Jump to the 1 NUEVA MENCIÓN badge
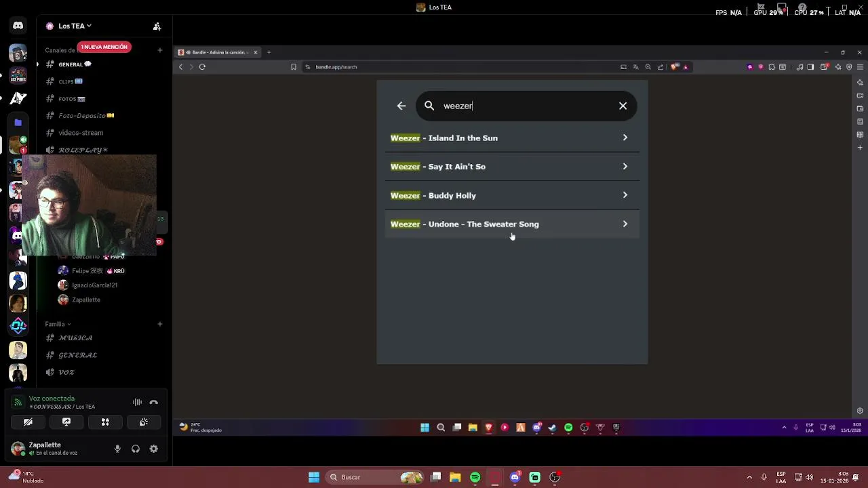Screen dimensions: 868x488 (x=104, y=47)
